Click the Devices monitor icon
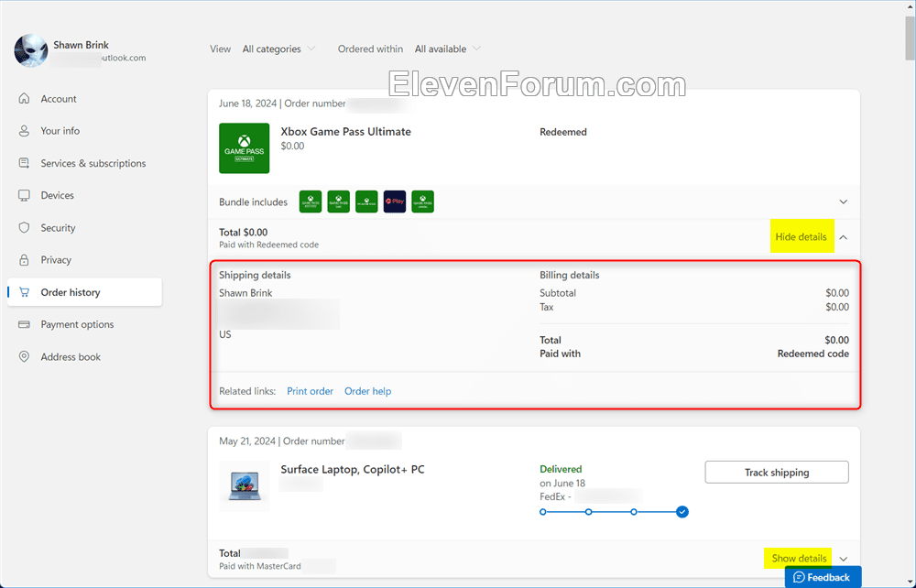916x588 pixels. point(24,195)
